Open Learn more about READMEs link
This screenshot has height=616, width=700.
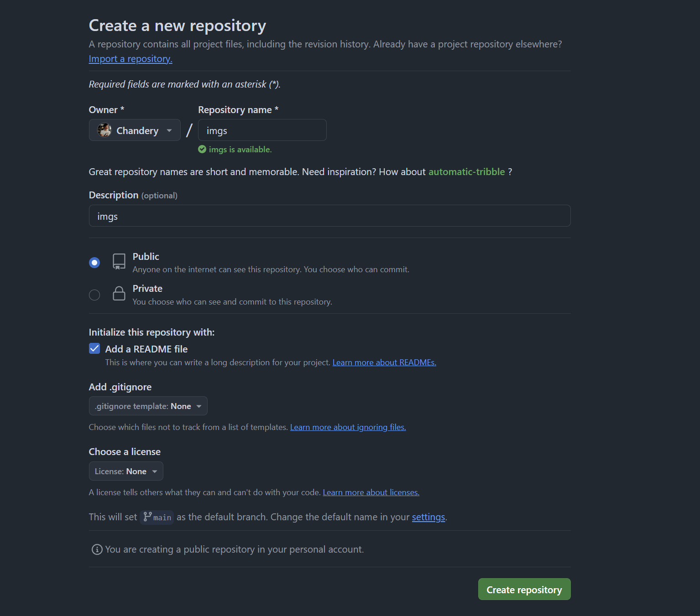pos(384,362)
